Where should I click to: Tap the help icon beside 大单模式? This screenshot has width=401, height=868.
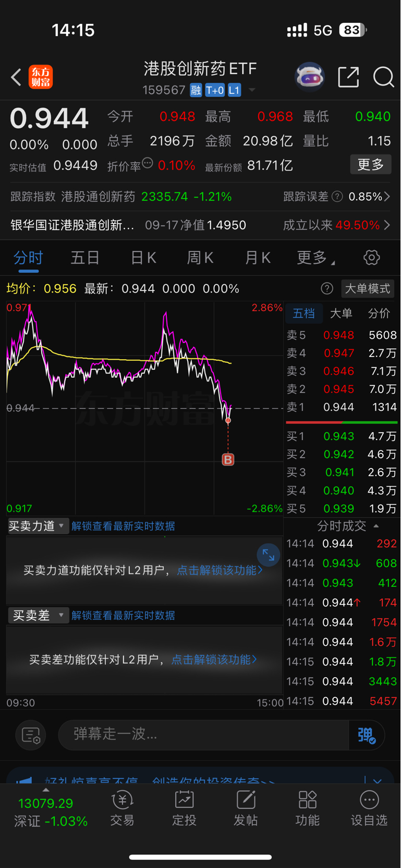327,289
